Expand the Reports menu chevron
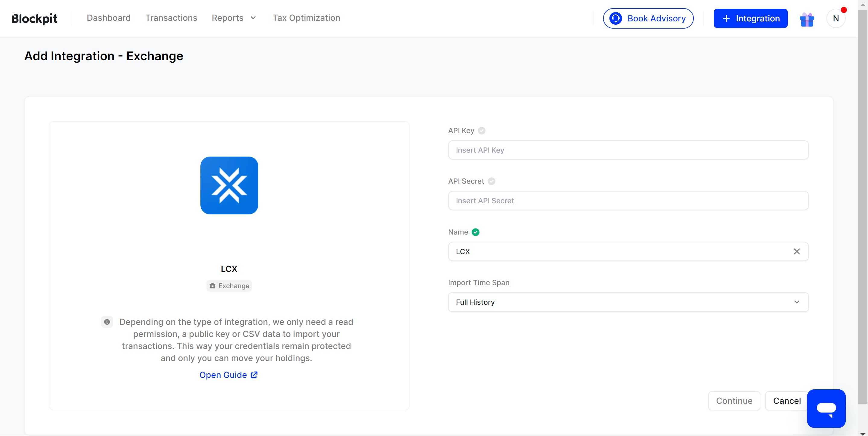 click(253, 18)
